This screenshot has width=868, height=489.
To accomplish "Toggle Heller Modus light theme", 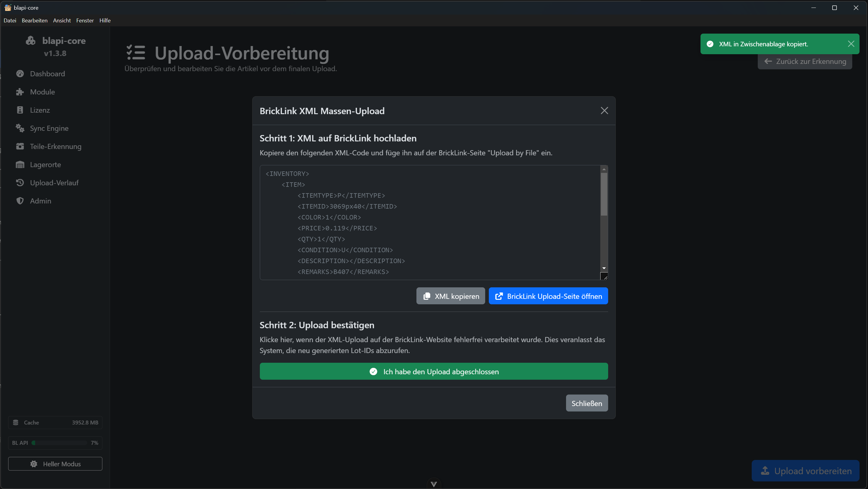I will pos(55,464).
